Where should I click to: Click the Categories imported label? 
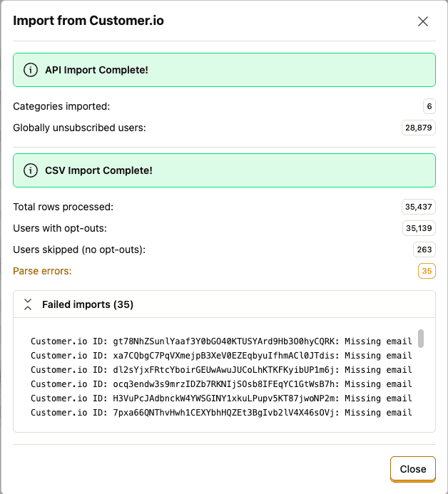click(x=61, y=106)
